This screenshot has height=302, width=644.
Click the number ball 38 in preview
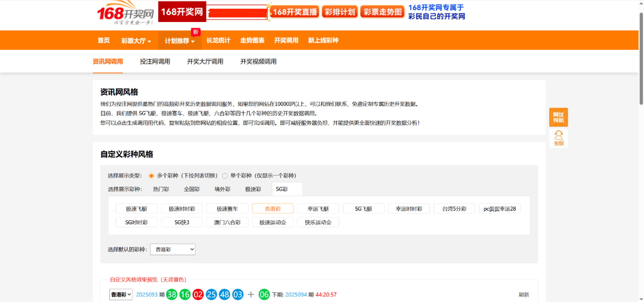point(172,294)
